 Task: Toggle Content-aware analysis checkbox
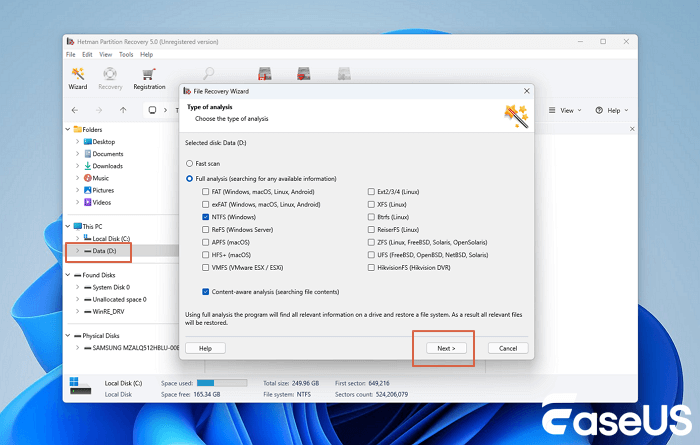[205, 292]
